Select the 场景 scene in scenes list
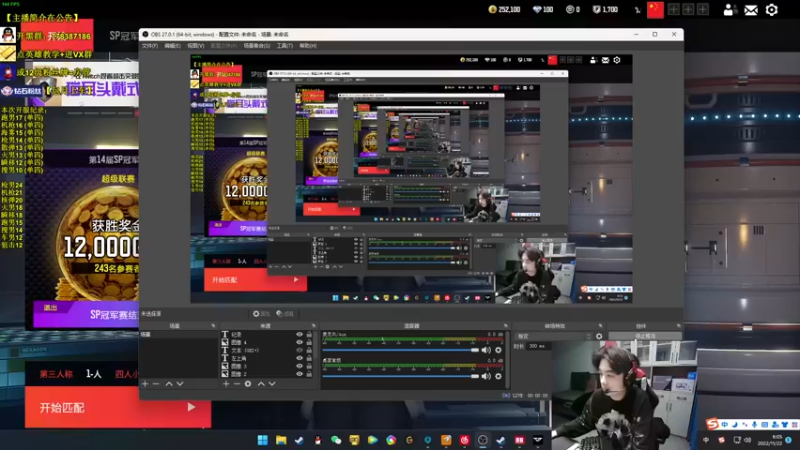 click(179, 335)
